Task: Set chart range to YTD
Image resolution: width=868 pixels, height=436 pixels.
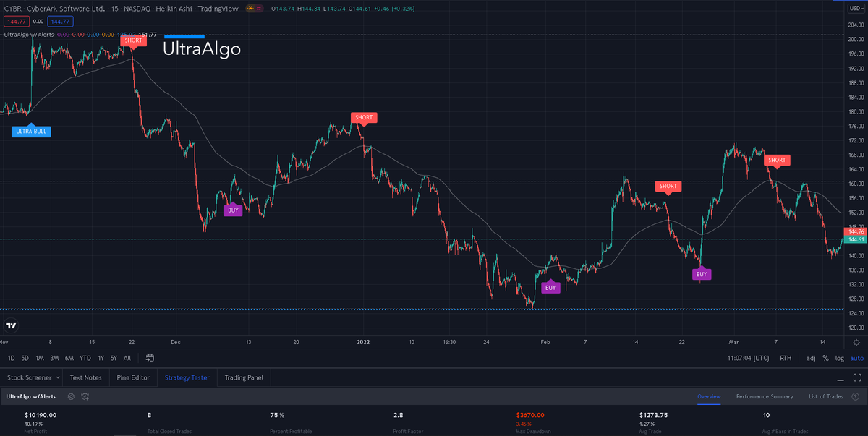Action: 85,358
